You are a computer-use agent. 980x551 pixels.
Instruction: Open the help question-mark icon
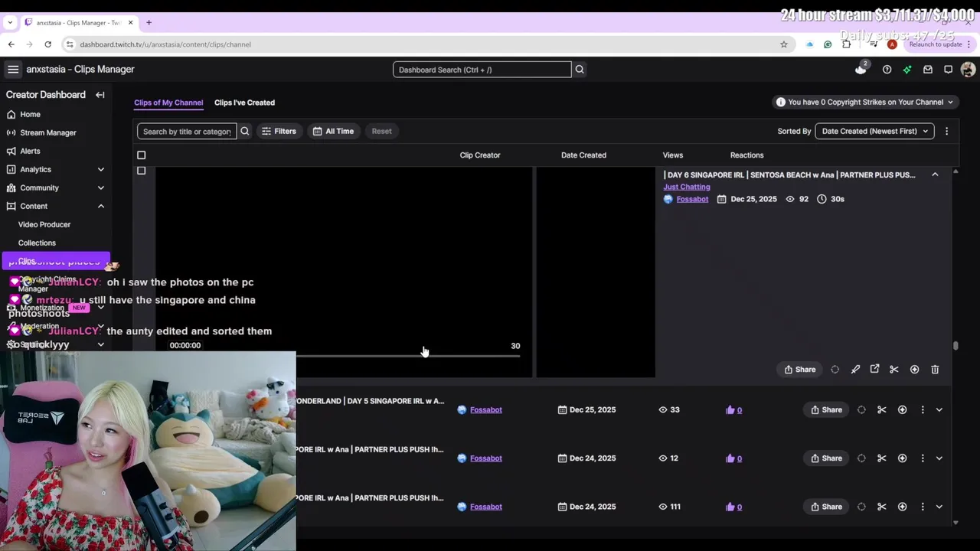887,70
